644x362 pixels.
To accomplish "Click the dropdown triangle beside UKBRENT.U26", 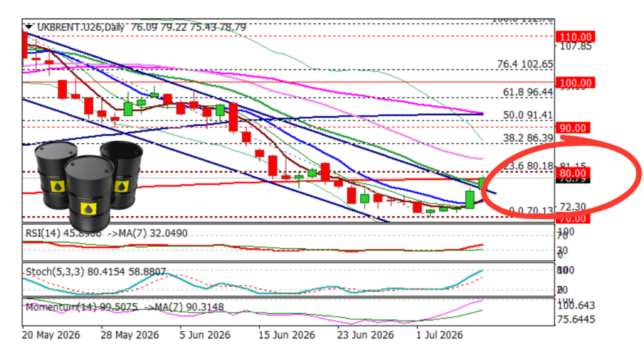I will [28, 26].
